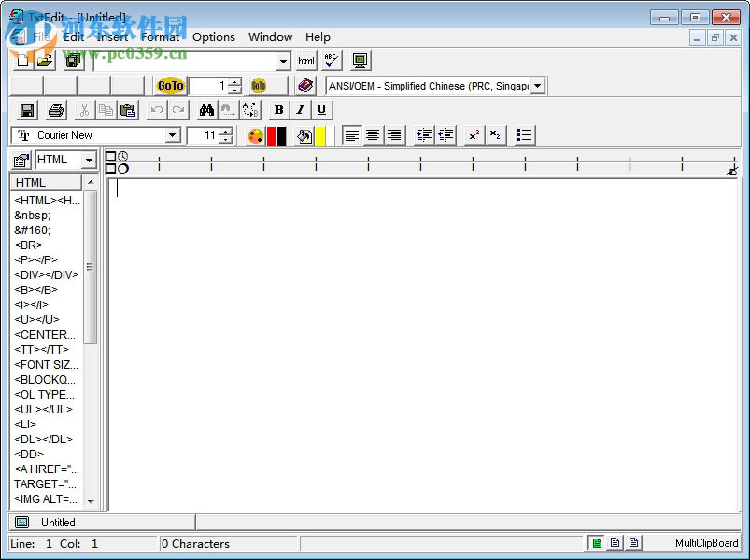The width and height of the screenshot is (750, 560).
Task: Select the Find binoculars tool
Action: coord(206,109)
